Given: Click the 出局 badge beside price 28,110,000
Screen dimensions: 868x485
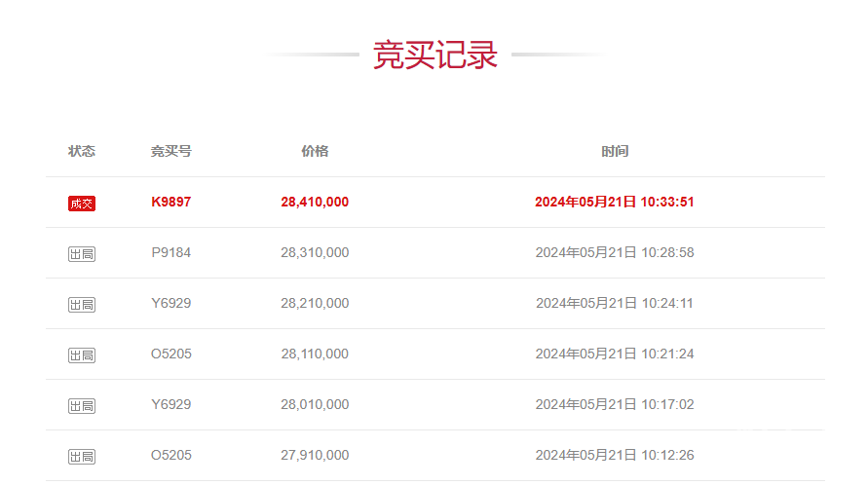Looking at the screenshot, I should coord(82,354).
